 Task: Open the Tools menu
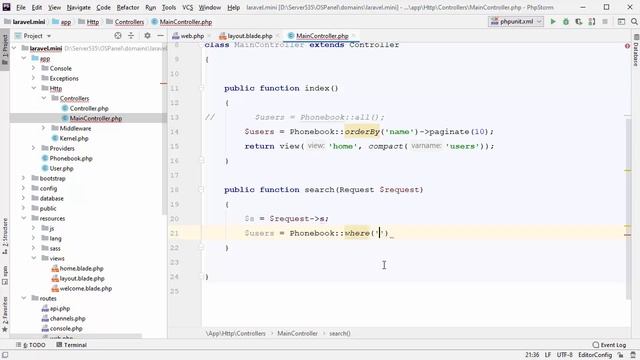(x=169, y=7)
